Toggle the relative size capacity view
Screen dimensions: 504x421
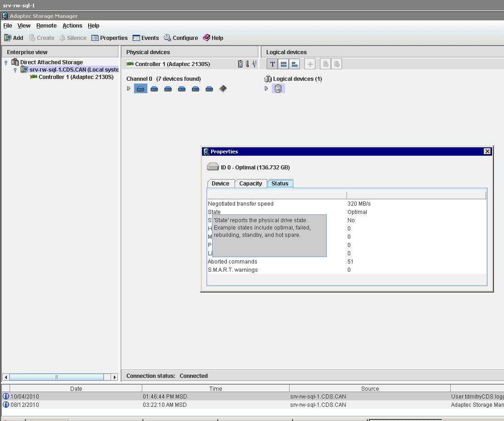(294, 64)
